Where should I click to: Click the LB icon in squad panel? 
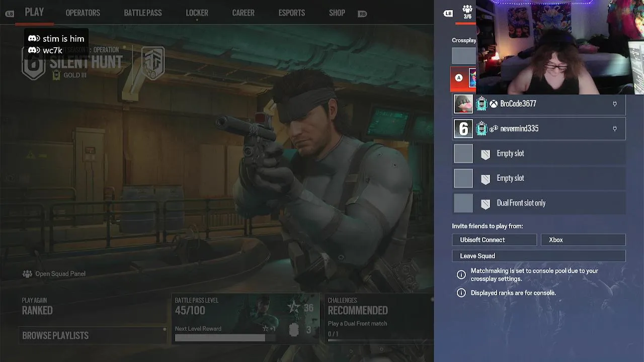coord(448,14)
